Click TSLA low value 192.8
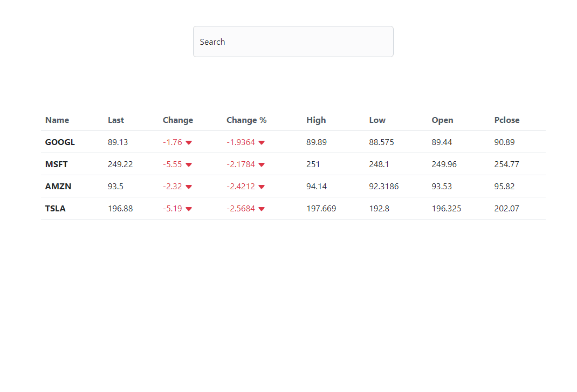 pos(379,208)
